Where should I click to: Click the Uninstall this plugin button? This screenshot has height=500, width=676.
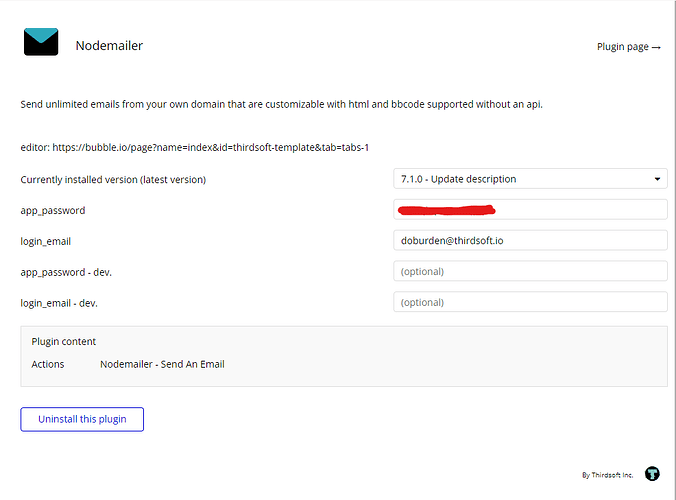click(82, 419)
